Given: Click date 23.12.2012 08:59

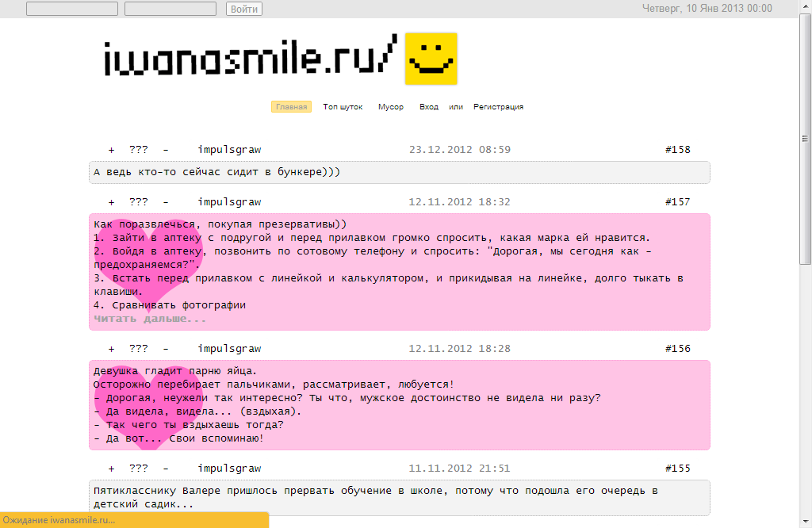Looking at the screenshot, I should click(460, 150).
